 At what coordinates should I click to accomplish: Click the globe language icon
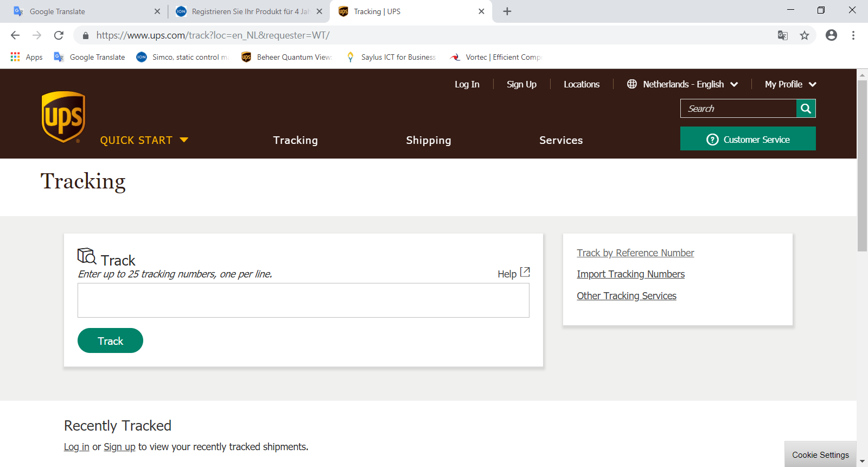[x=632, y=84]
